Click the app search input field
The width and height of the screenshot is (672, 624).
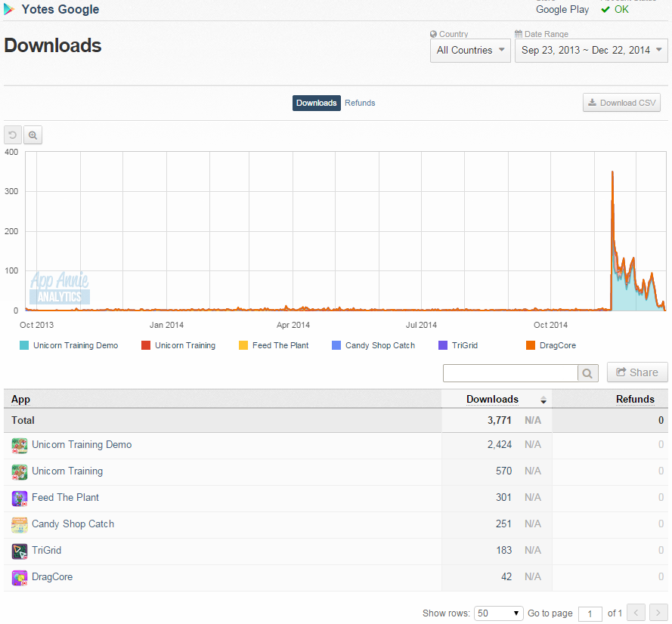pyautogui.click(x=510, y=373)
